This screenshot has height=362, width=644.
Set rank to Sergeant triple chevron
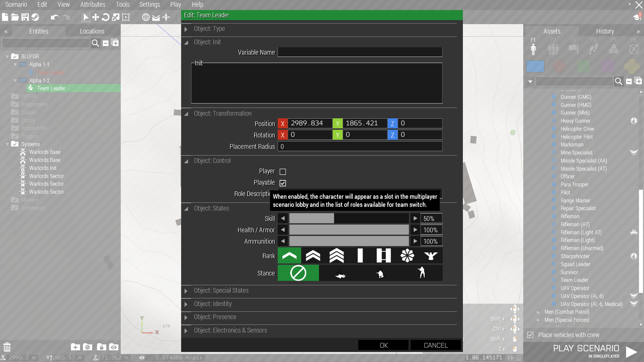click(x=336, y=256)
